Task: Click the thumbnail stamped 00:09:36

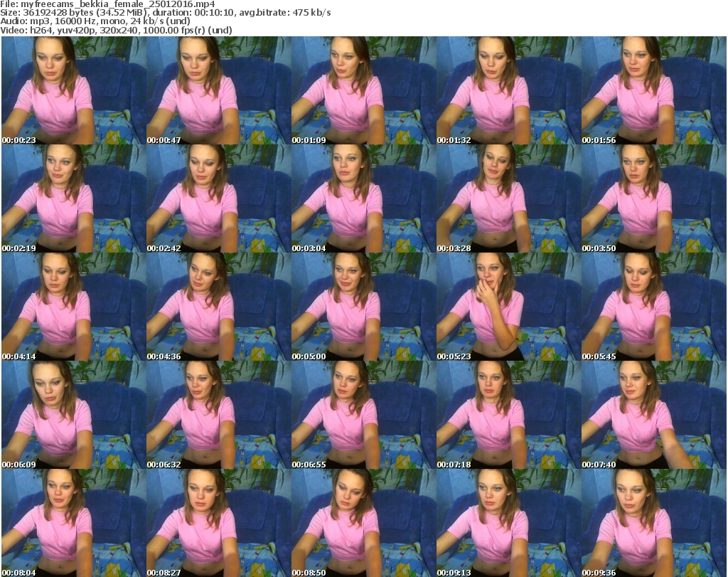Action: [654, 523]
